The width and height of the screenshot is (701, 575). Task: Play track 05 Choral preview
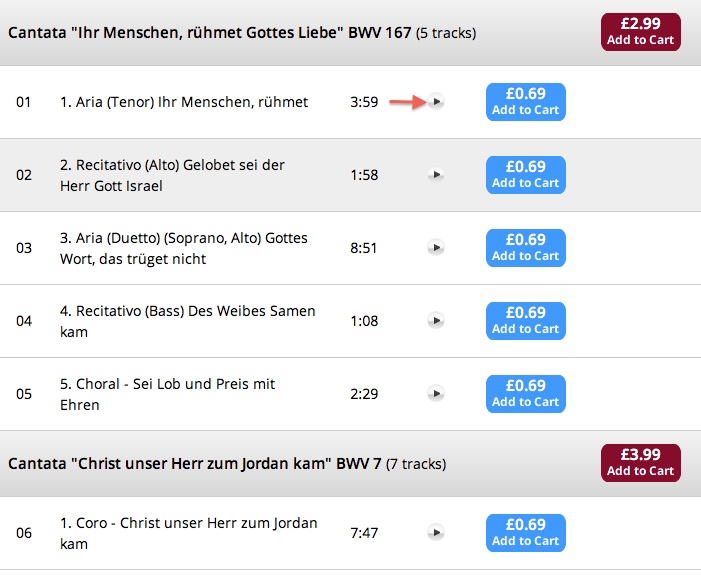click(436, 394)
